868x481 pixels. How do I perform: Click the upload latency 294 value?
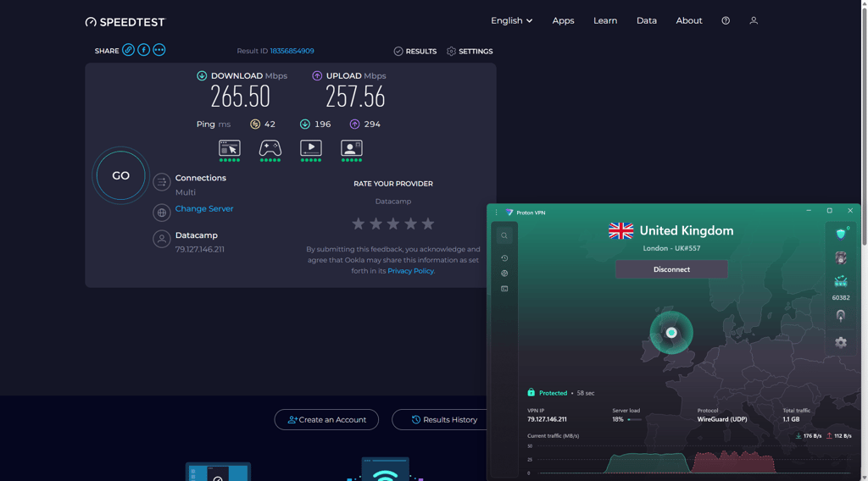[372, 124]
